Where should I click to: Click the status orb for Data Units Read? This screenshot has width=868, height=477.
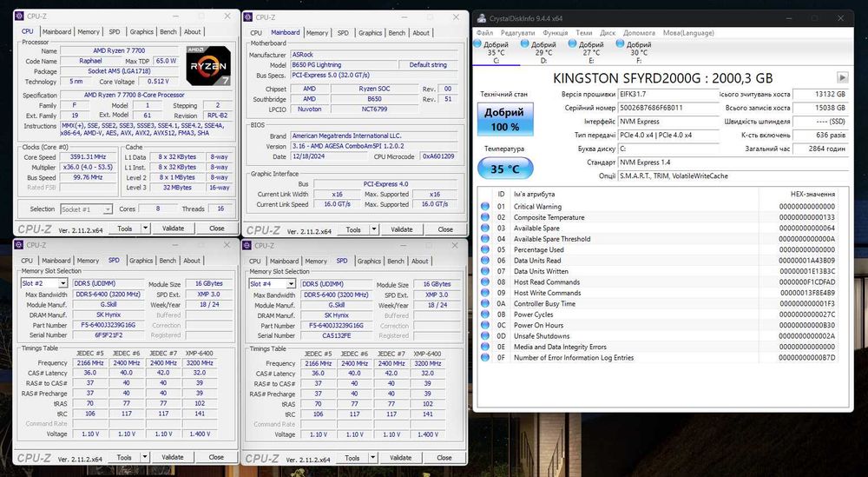point(485,261)
